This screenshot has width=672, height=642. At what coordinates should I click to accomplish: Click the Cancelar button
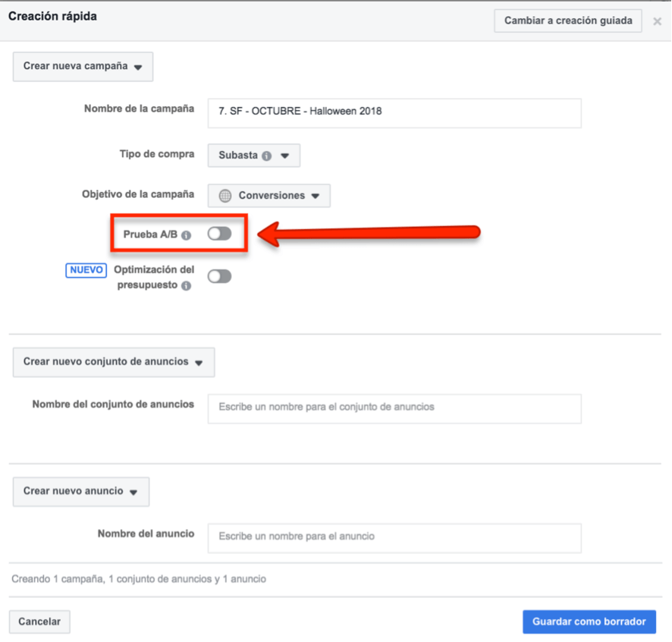click(x=39, y=622)
